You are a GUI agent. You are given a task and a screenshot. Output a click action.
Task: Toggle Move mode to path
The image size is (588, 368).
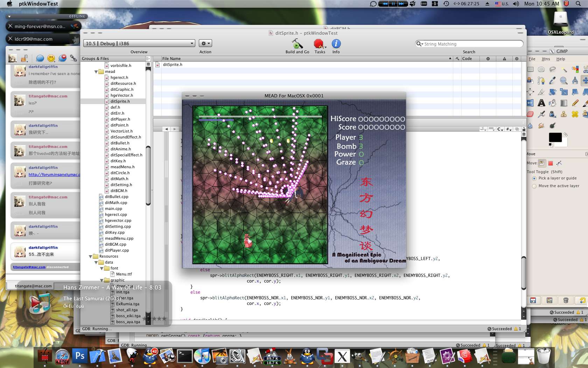[559, 163]
